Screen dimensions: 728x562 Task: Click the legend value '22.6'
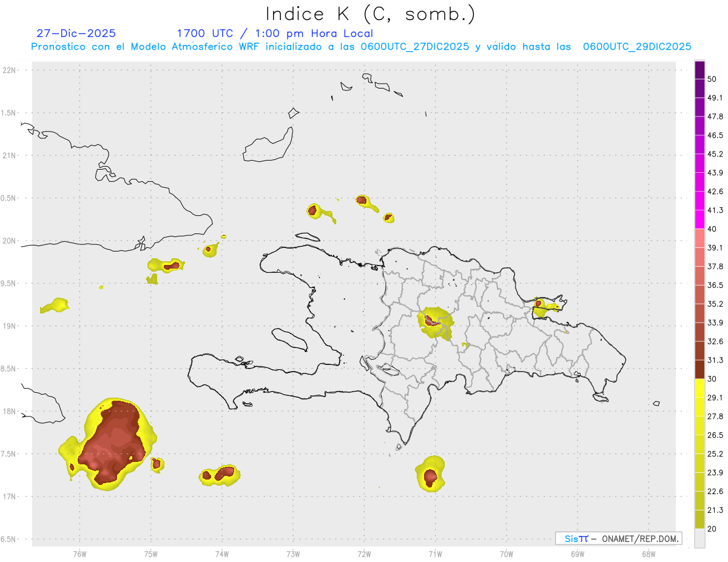[x=715, y=491]
